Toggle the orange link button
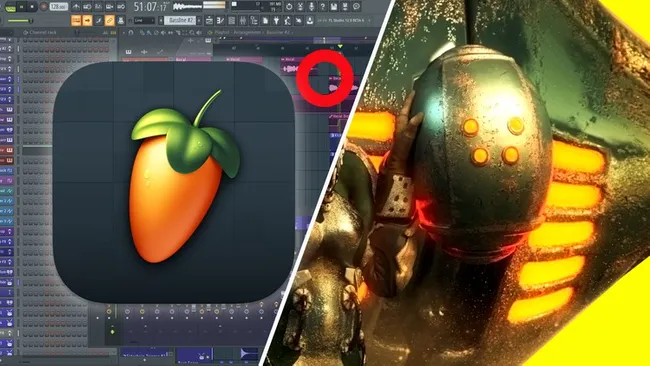Image resolution: width=650 pixels, height=366 pixels. click(109, 20)
